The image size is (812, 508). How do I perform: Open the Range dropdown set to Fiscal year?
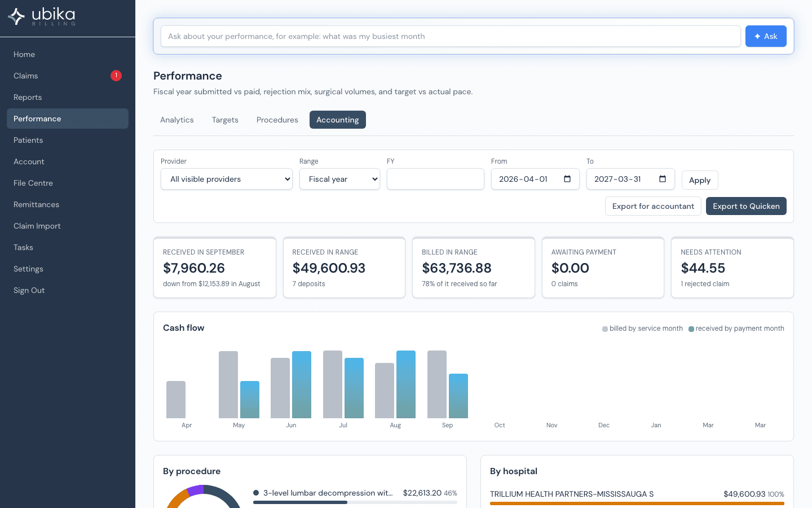coord(339,179)
